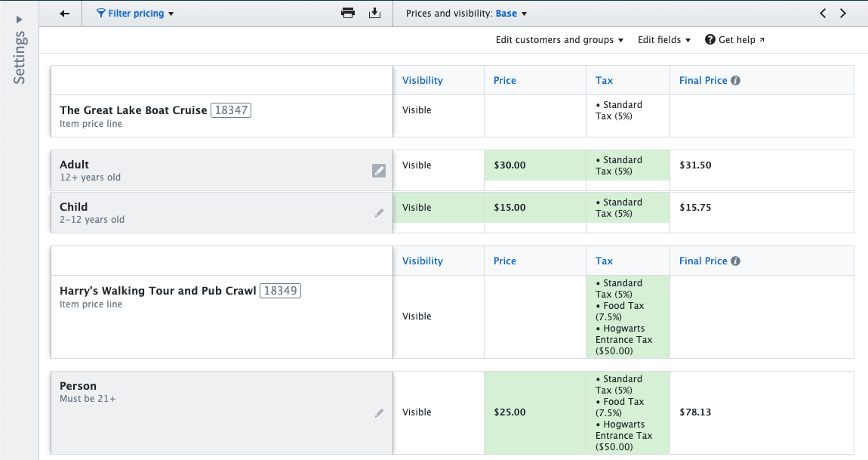Click Harry's Tour item tax cell
Image resolution: width=868 pixels, height=460 pixels.
[x=628, y=317]
